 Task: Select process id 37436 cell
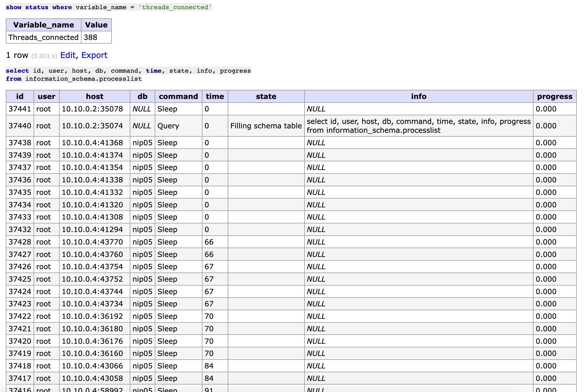tap(20, 180)
